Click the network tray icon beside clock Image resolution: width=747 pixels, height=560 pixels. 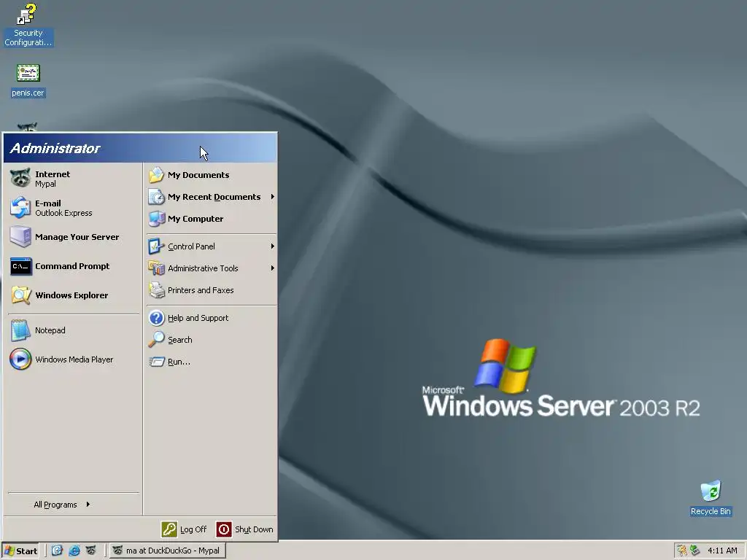tap(695, 551)
